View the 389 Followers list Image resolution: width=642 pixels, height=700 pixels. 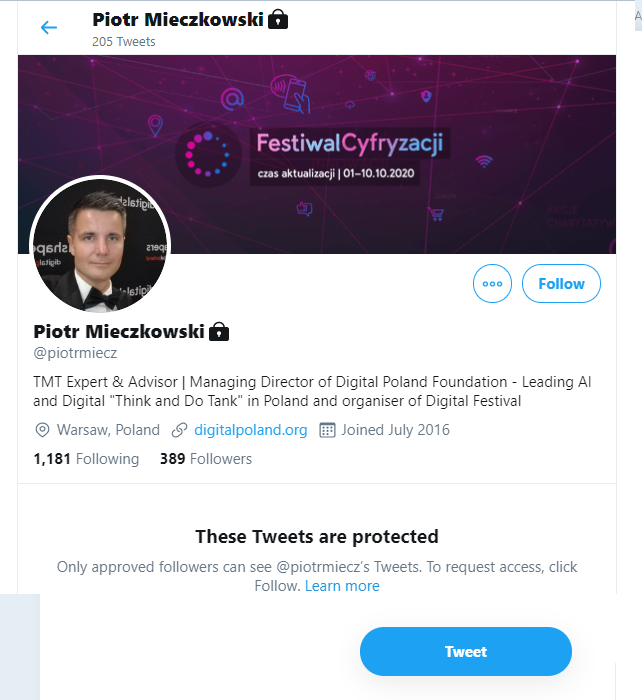pyautogui.click(x=206, y=459)
